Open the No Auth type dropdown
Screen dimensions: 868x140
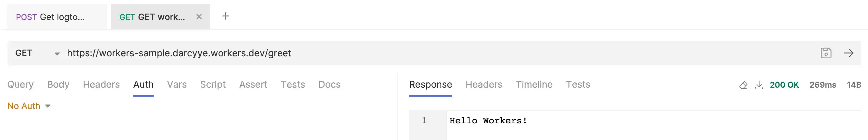pyautogui.click(x=29, y=106)
